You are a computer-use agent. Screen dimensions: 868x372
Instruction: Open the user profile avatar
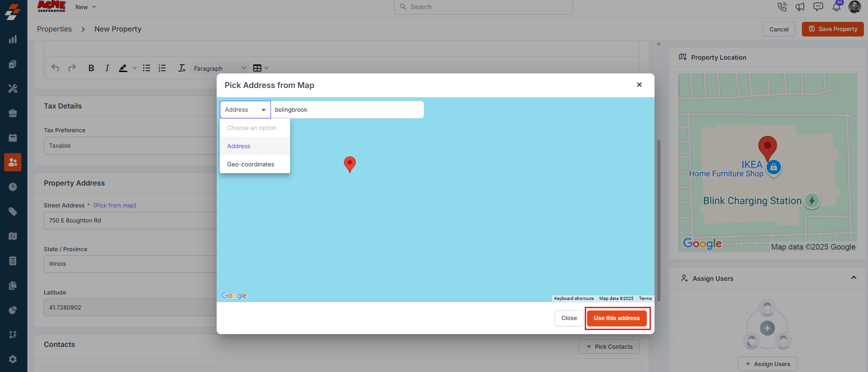click(854, 7)
